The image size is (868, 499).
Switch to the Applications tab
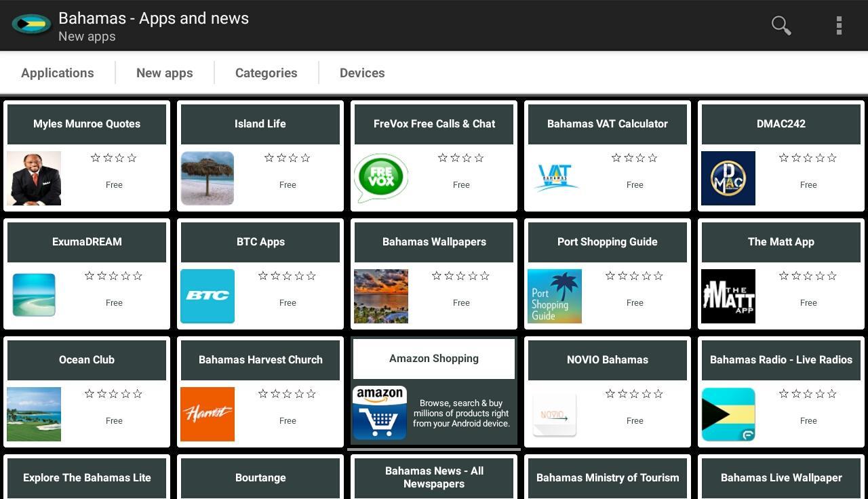pyautogui.click(x=58, y=73)
